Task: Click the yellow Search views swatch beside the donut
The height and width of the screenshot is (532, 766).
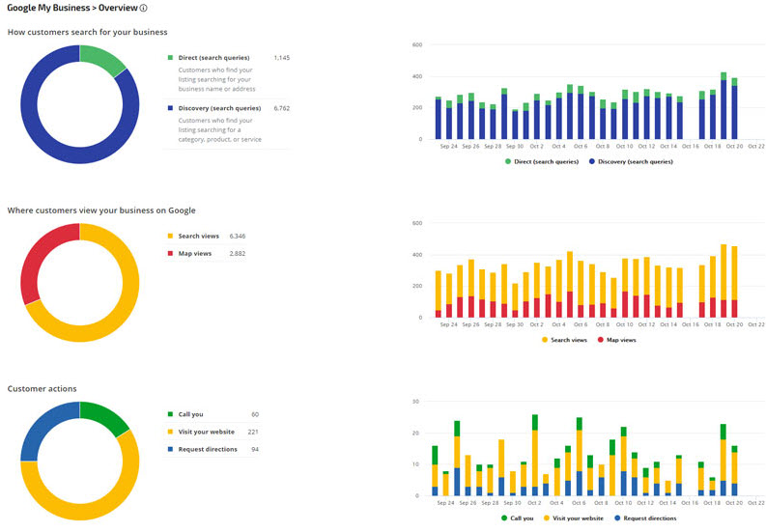Action: coord(170,236)
